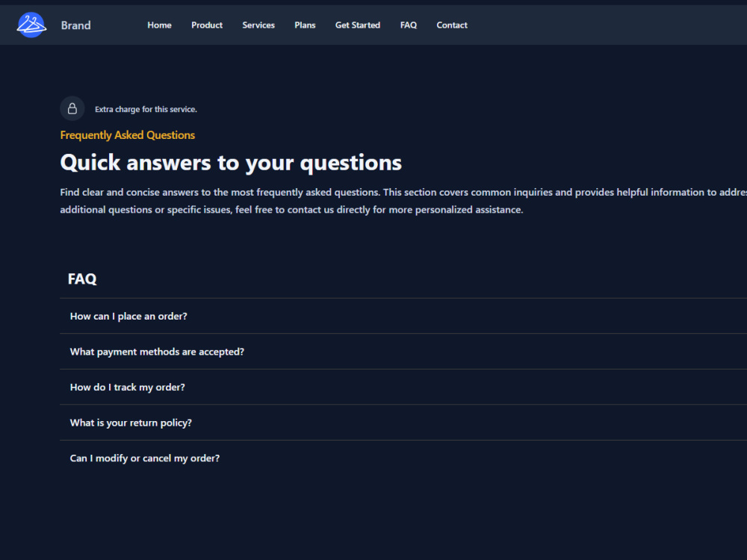
Task: Go to Home in navigation bar
Action: (x=159, y=25)
